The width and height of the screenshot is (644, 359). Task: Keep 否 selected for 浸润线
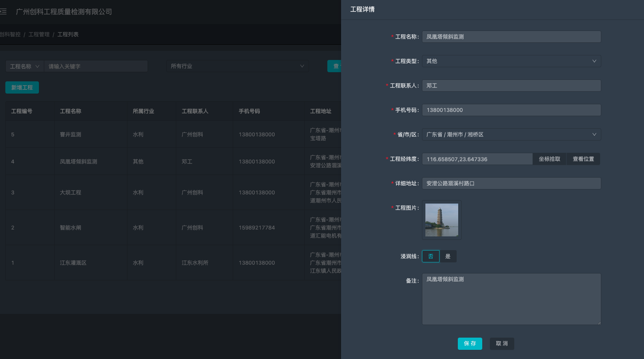pyautogui.click(x=430, y=256)
